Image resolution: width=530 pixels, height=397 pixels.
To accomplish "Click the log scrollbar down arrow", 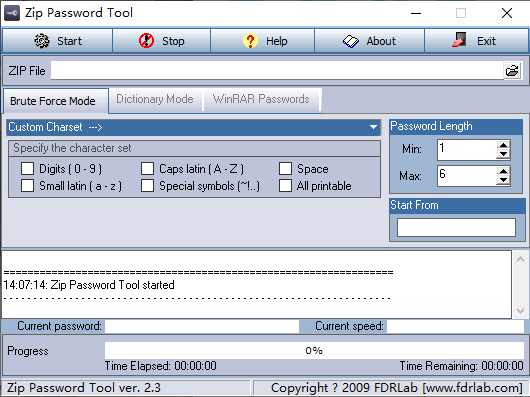I will click(520, 310).
